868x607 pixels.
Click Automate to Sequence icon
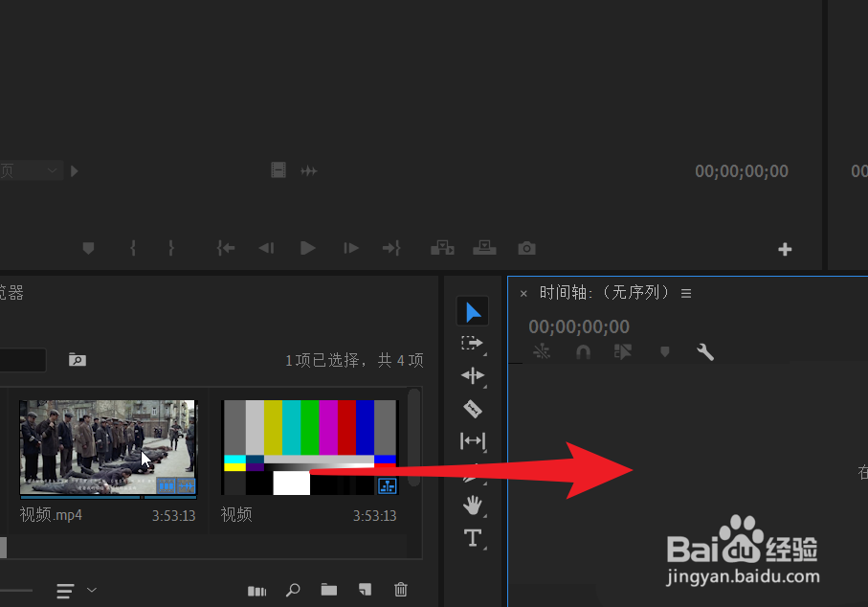[x=256, y=591]
